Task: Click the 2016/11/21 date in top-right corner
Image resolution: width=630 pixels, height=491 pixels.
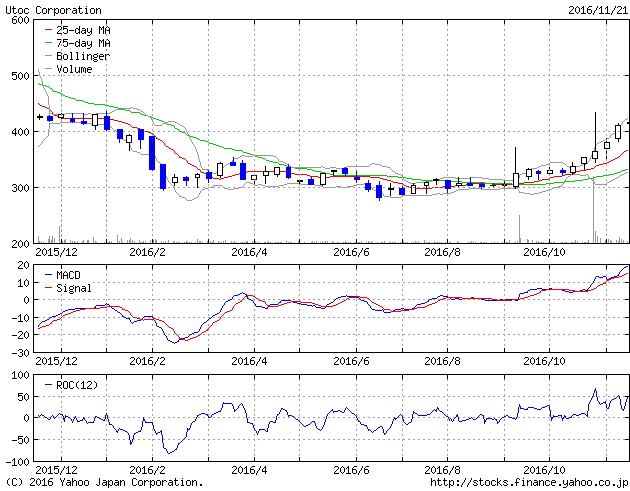Action: tap(596, 10)
